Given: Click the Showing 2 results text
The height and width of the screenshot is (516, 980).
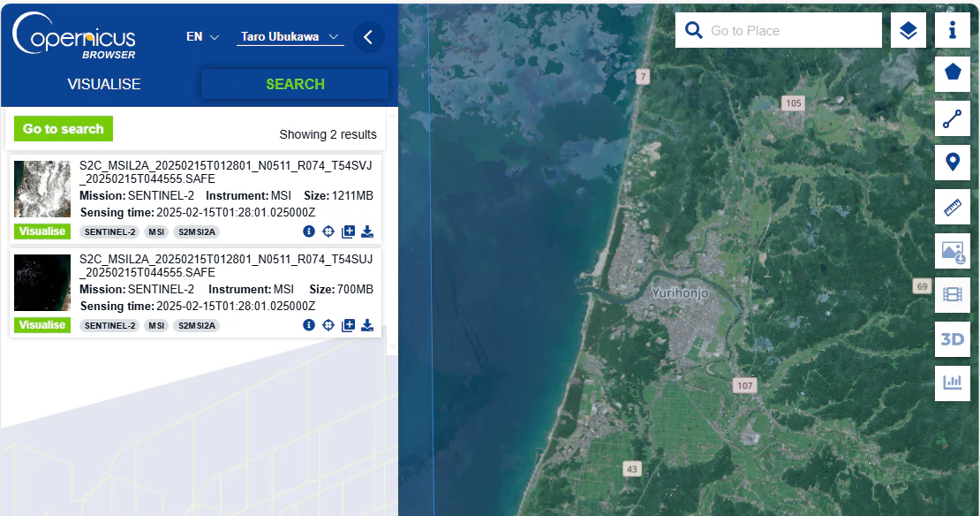Looking at the screenshot, I should 328,134.
